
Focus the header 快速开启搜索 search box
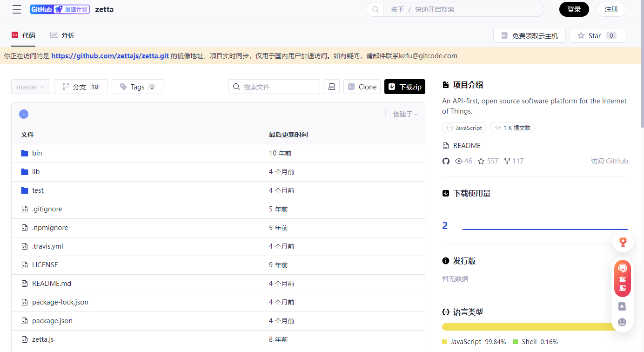[463, 9]
